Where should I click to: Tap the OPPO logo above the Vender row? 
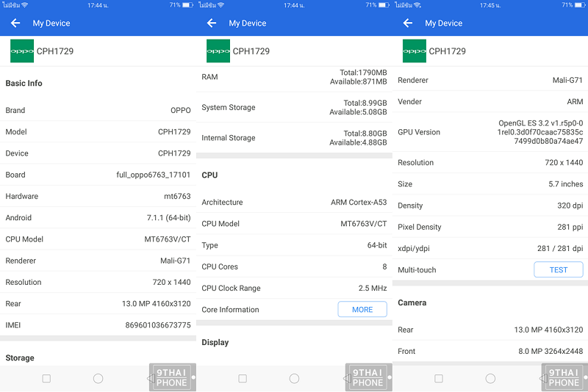[414, 51]
